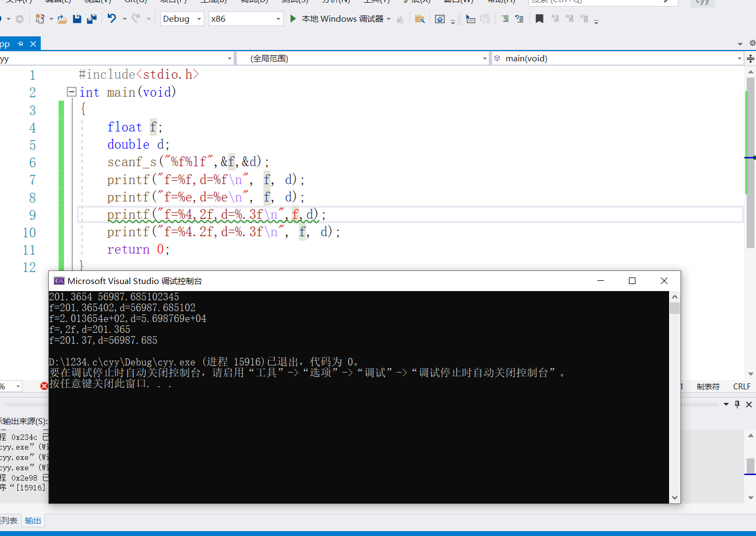Viewport: 756px width, 536px height.
Task: Click the red error icon under the editor
Action: (x=44, y=386)
